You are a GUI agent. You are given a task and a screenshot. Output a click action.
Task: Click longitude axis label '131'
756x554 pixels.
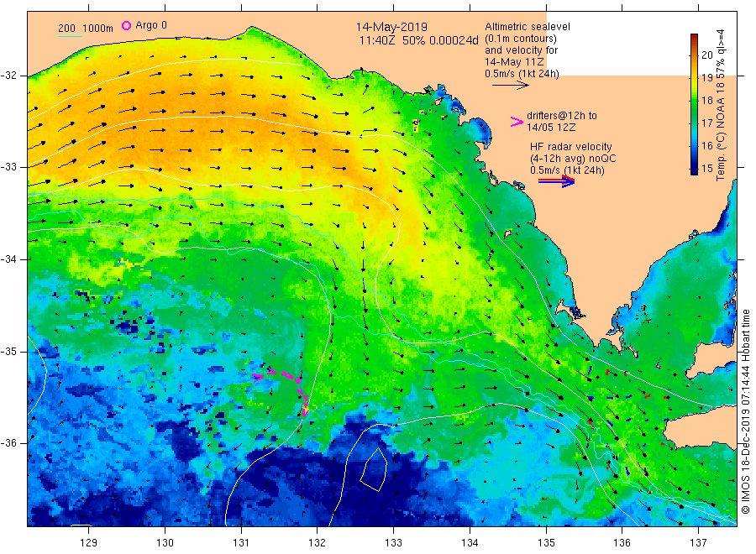pyautogui.click(x=241, y=543)
